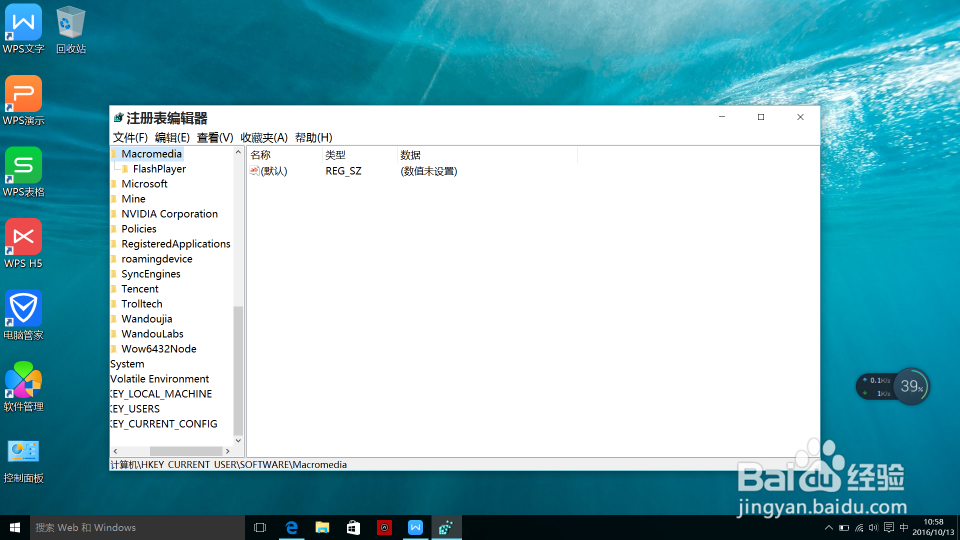Click the 数据 column header

pos(487,155)
